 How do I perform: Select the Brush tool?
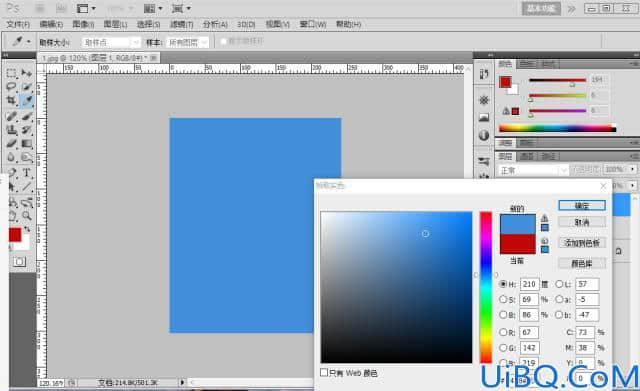point(27,116)
